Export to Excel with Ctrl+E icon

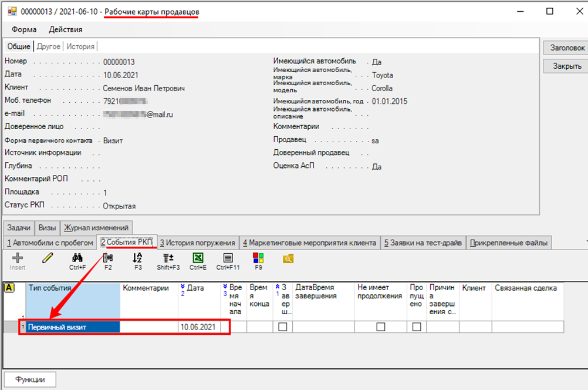(198, 258)
